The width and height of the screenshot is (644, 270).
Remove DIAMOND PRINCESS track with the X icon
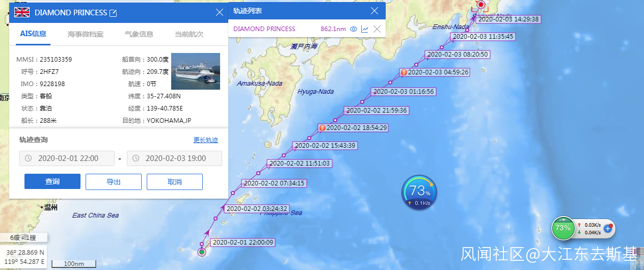point(377,29)
